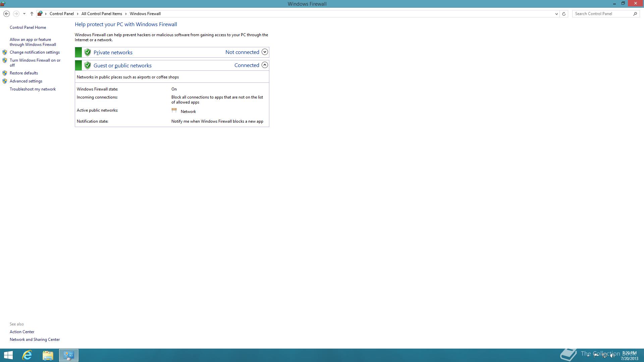Click the volume speaker tray icon
Viewport: 644px width, 362px height.
coord(612,356)
